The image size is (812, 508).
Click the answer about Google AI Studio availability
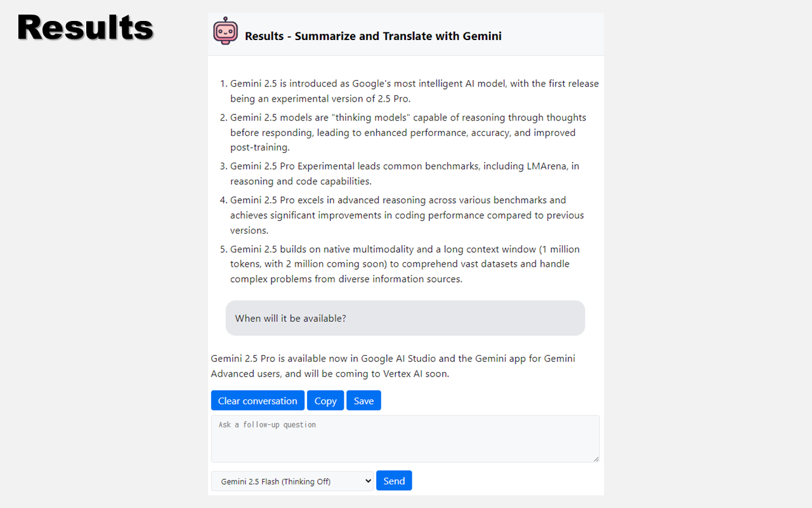[393, 366]
